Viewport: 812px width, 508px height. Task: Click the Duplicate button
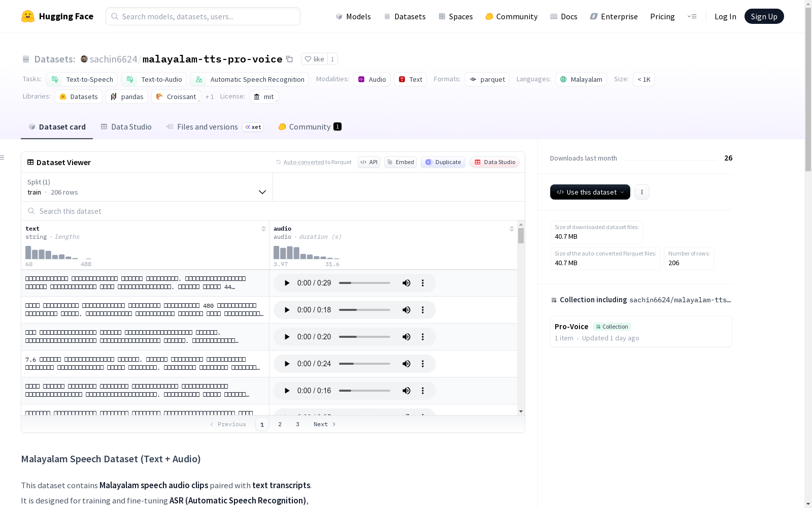tap(443, 162)
